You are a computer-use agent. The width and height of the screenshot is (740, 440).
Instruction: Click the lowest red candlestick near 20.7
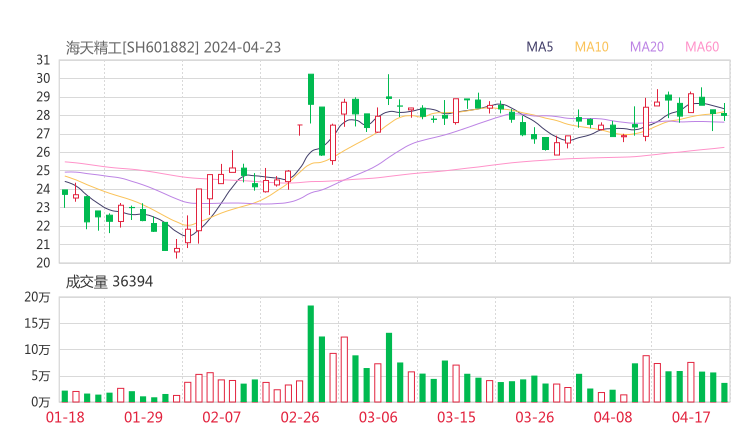click(177, 251)
